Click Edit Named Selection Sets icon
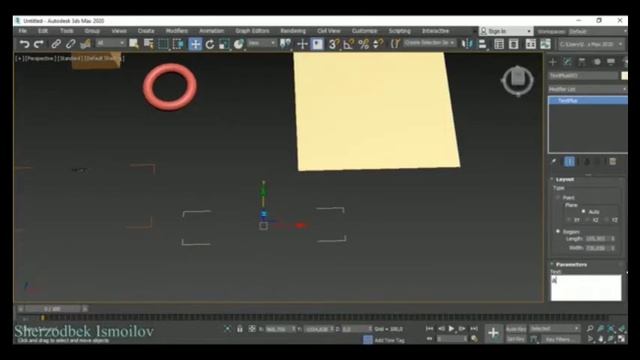640x360 pixels. coord(395,44)
